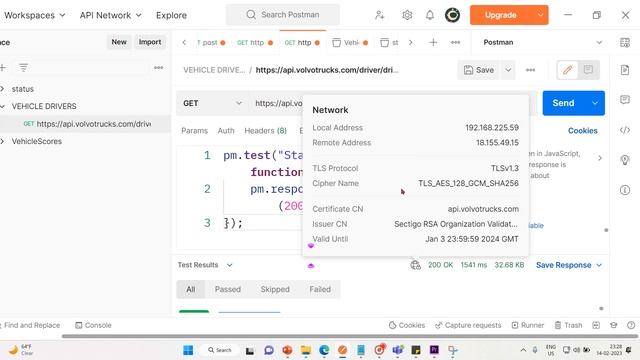Click the blue Send button

[564, 103]
